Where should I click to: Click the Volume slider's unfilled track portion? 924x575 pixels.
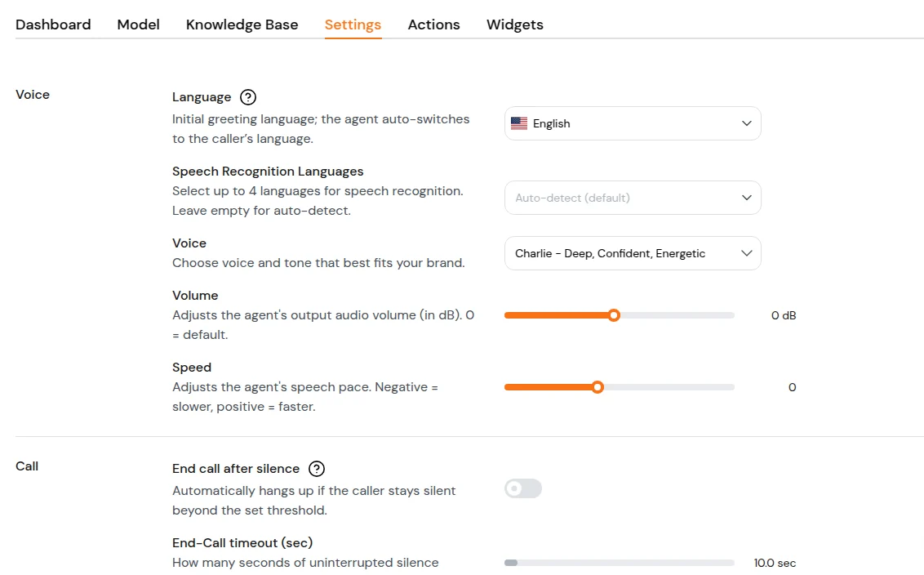[x=677, y=315]
